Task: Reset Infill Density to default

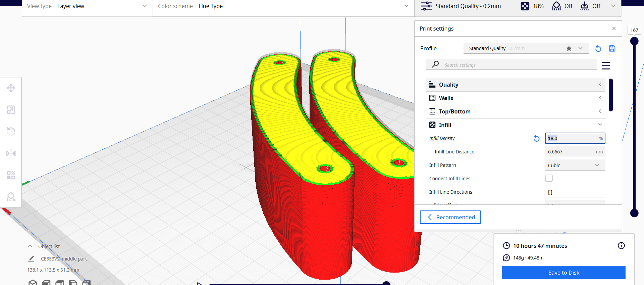Action: pos(537,138)
